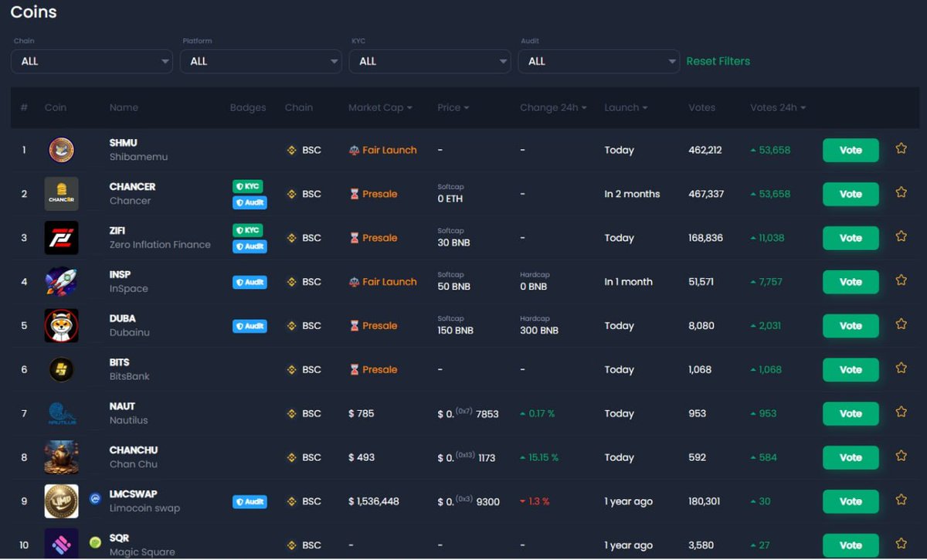Viewport: 927px width, 560px height.
Task: Click the Audit badge on LMCSWAP
Action: tap(250, 501)
